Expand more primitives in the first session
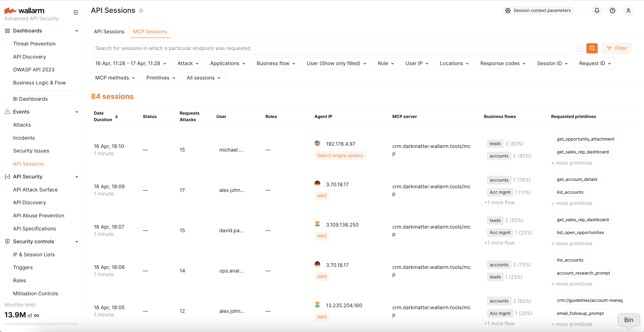The image size is (644, 332). click(x=572, y=163)
